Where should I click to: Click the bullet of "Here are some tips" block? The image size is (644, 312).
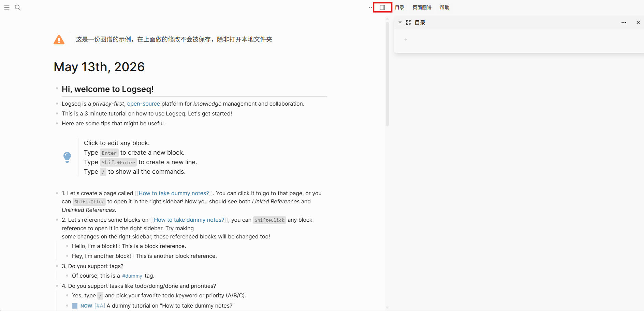pos(57,123)
